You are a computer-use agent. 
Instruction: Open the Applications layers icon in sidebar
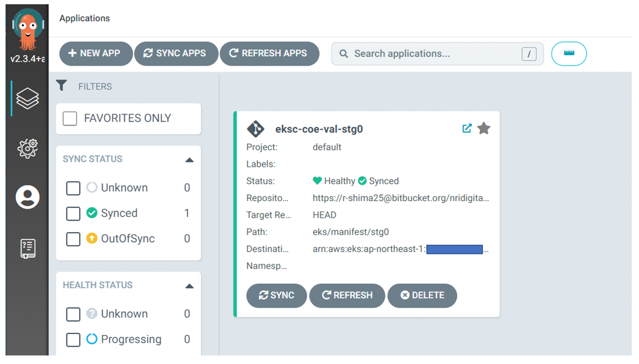click(x=28, y=98)
